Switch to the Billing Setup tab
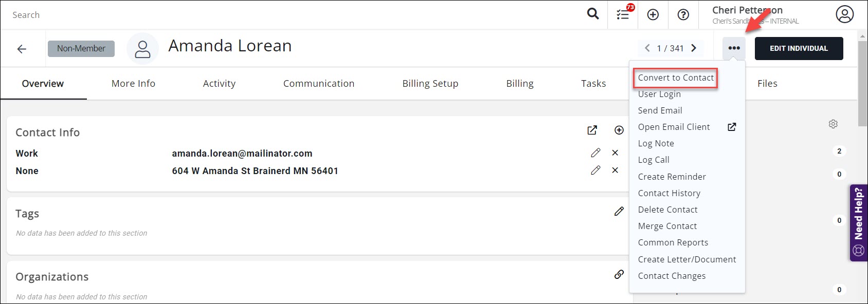 [x=430, y=83]
